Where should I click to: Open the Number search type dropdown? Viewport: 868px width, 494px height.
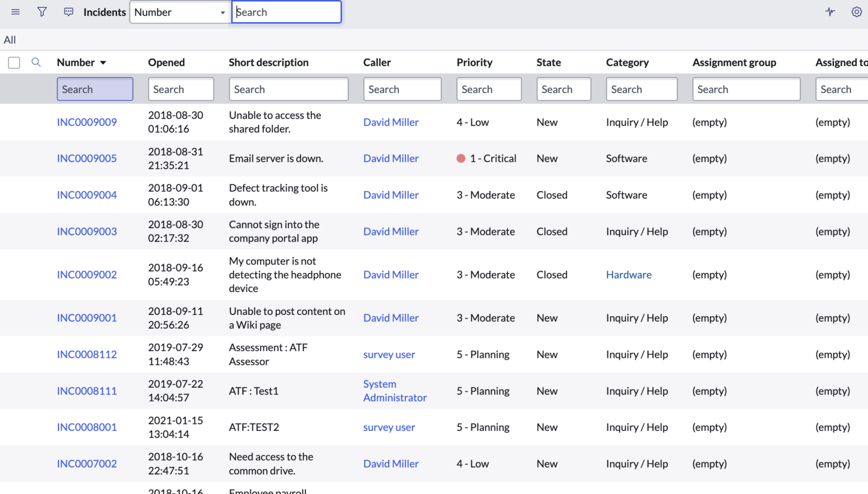click(179, 11)
